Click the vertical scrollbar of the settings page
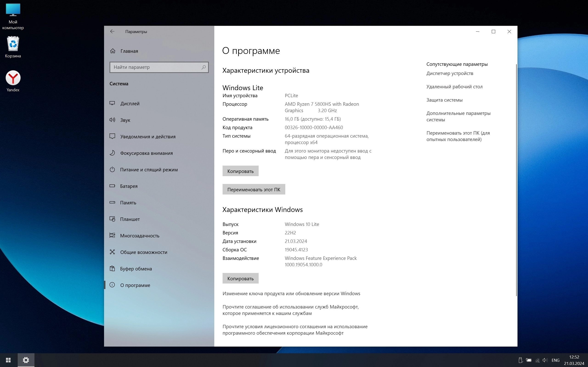 click(516, 180)
